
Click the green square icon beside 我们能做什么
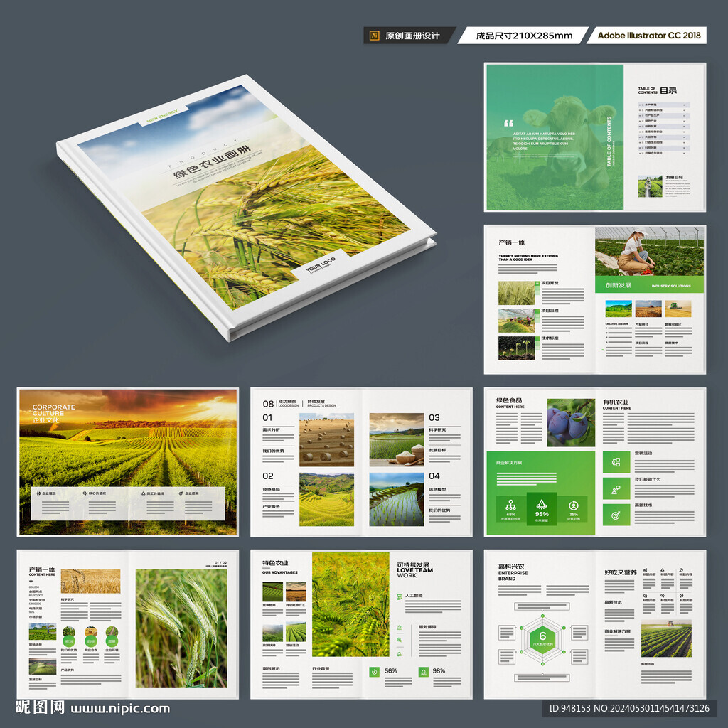(616, 489)
